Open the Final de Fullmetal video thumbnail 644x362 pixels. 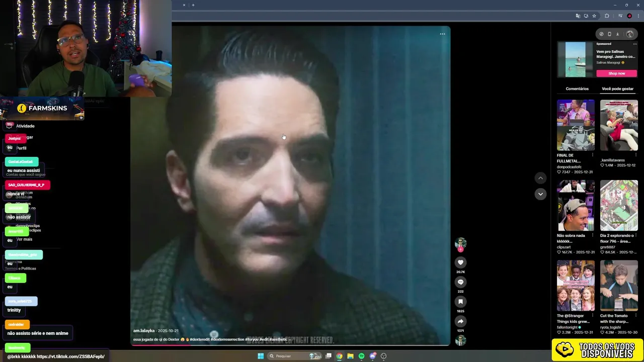click(576, 125)
